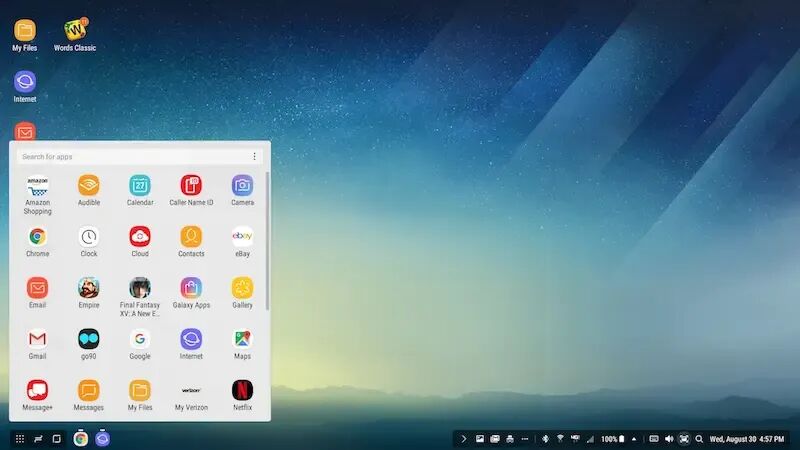
Task: Open My Files desktop shortcut
Action: point(24,35)
